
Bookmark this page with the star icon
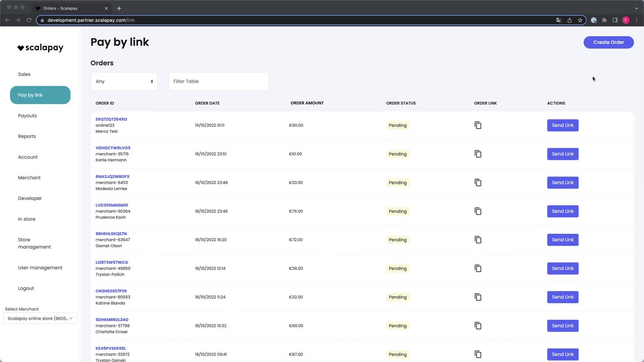point(580,20)
